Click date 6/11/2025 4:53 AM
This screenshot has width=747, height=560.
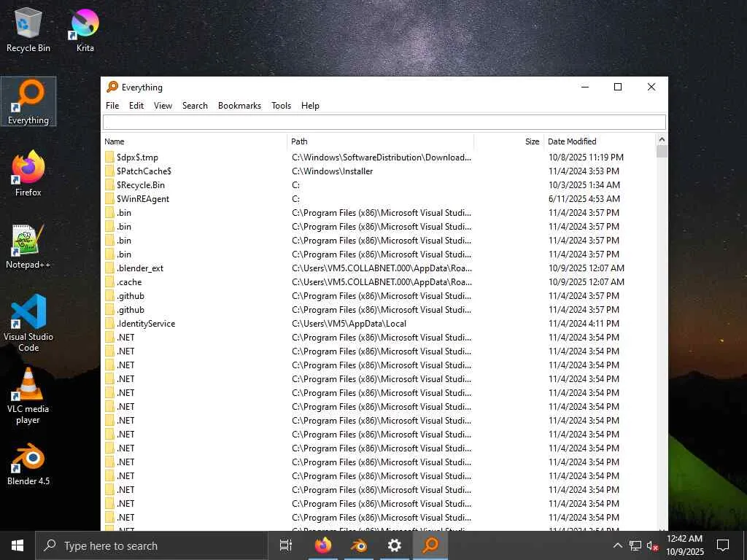coord(584,198)
